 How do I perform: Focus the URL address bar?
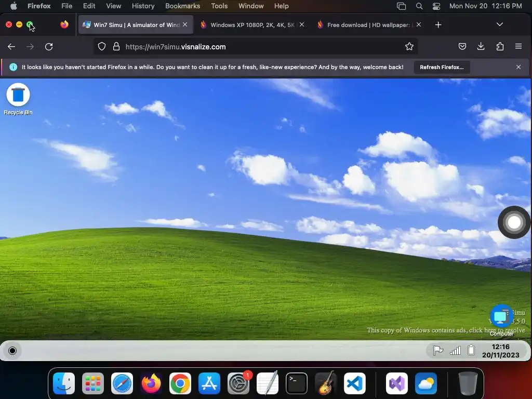(255, 46)
